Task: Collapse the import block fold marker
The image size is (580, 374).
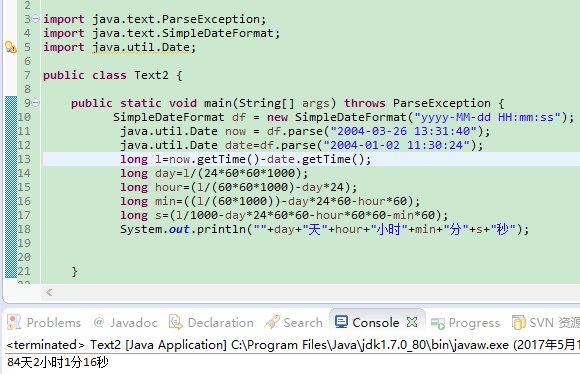Action: point(36,18)
